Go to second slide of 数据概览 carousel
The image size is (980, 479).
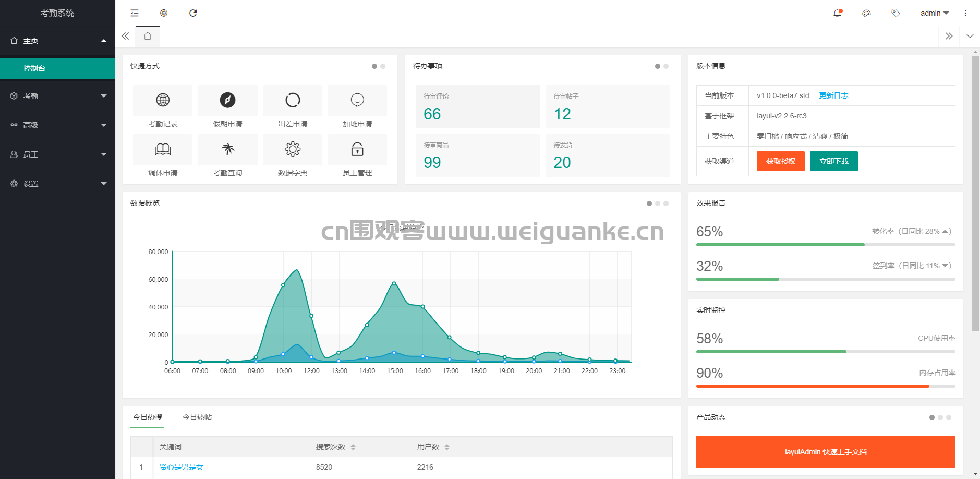pos(658,203)
